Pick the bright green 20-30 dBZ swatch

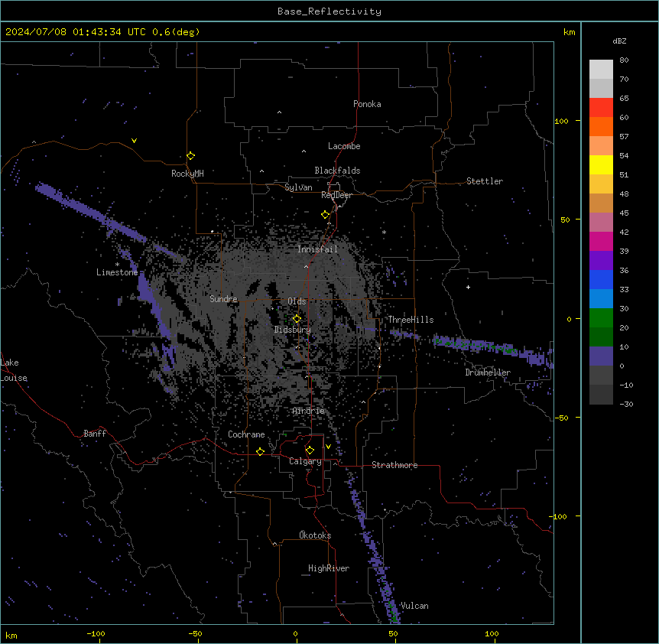(x=601, y=318)
